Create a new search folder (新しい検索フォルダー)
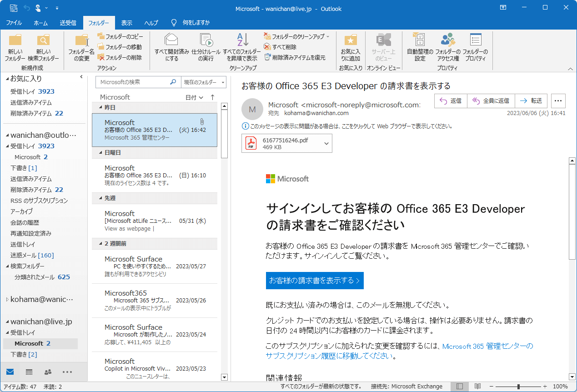Screen dimensions: 577x392 [x=43, y=48]
